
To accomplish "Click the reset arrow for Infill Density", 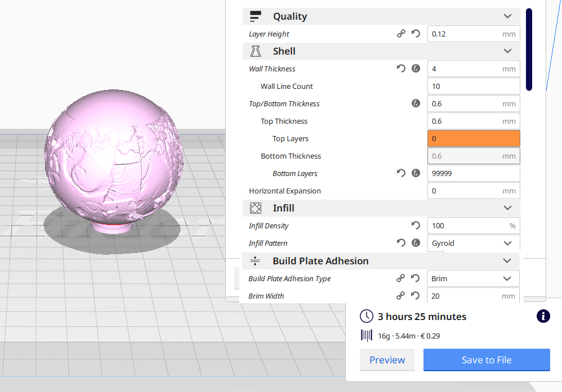I will click(x=416, y=226).
